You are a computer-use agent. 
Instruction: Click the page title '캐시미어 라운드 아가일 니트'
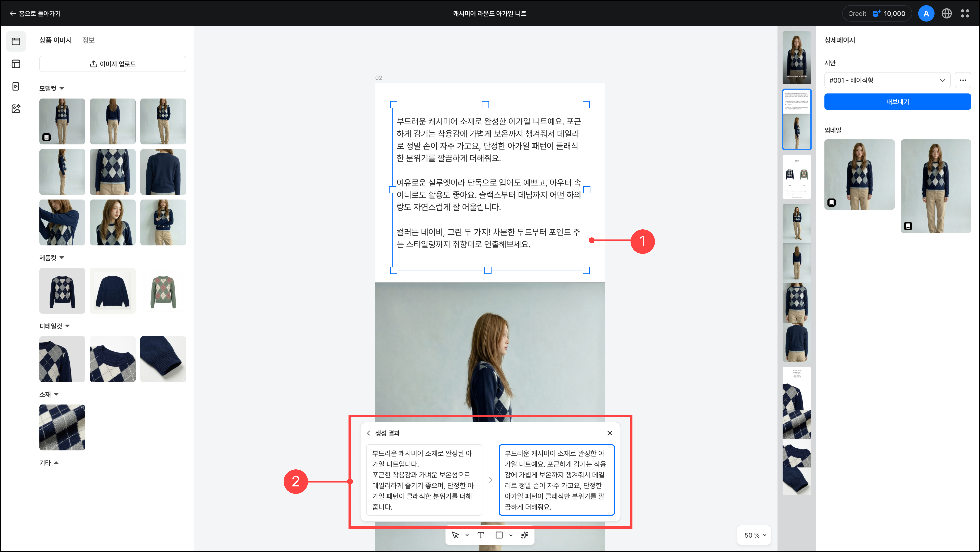pos(490,14)
